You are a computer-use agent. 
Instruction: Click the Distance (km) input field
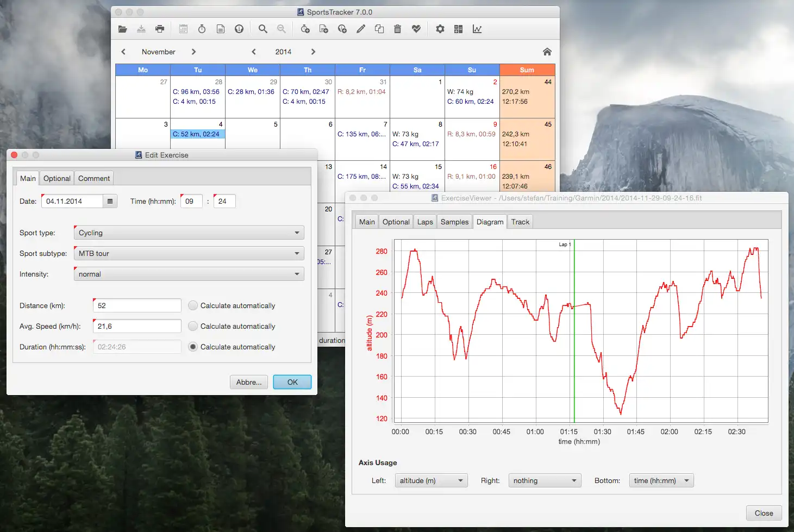pos(137,306)
